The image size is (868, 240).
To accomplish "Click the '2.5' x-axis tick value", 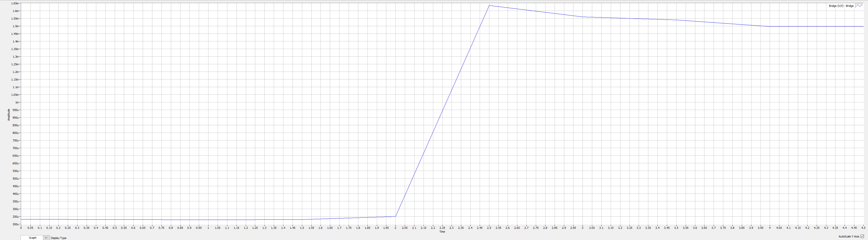I will 489,228.
